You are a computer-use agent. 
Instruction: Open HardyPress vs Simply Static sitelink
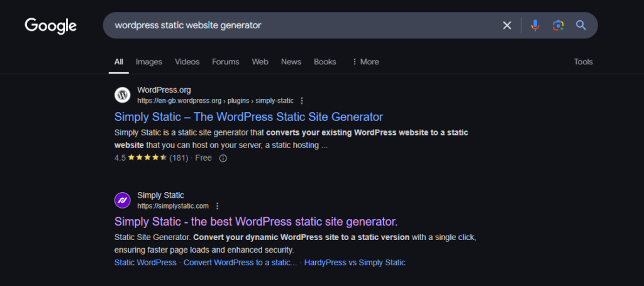click(x=355, y=263)
